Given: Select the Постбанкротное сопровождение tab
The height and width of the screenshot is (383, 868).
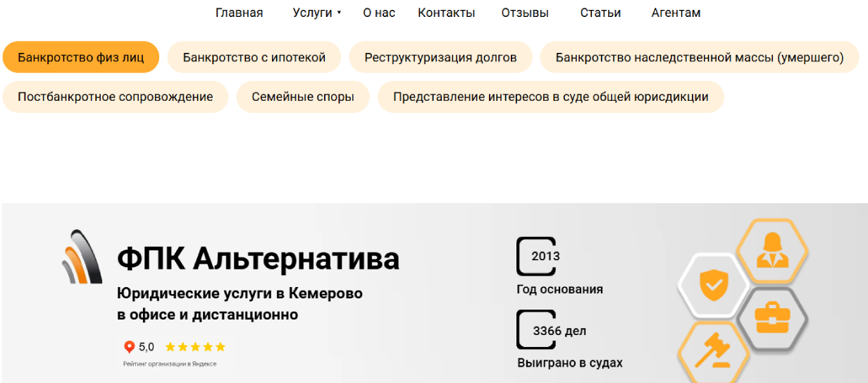Looking at the screenshot, I should [x=116, y=97].
